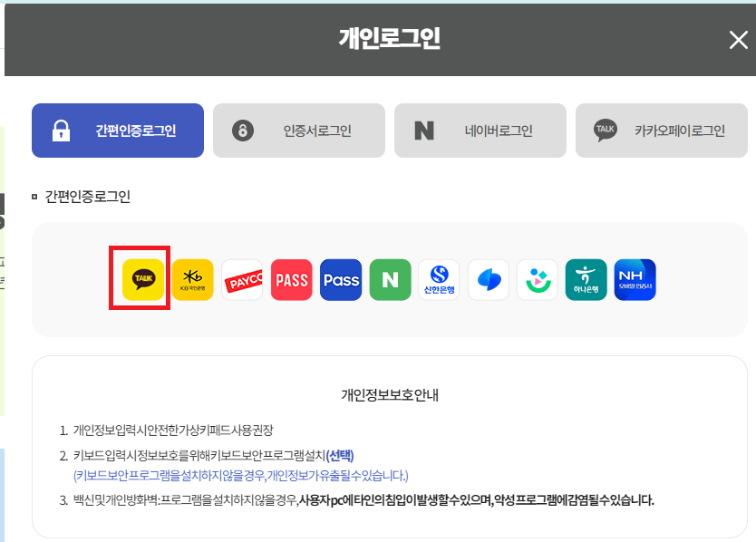Viewport: 756px width, 542px height.
Task: Click the certificate badge icon on 인증서로그인
Action: pyautogui.click(x=243, y=131)
